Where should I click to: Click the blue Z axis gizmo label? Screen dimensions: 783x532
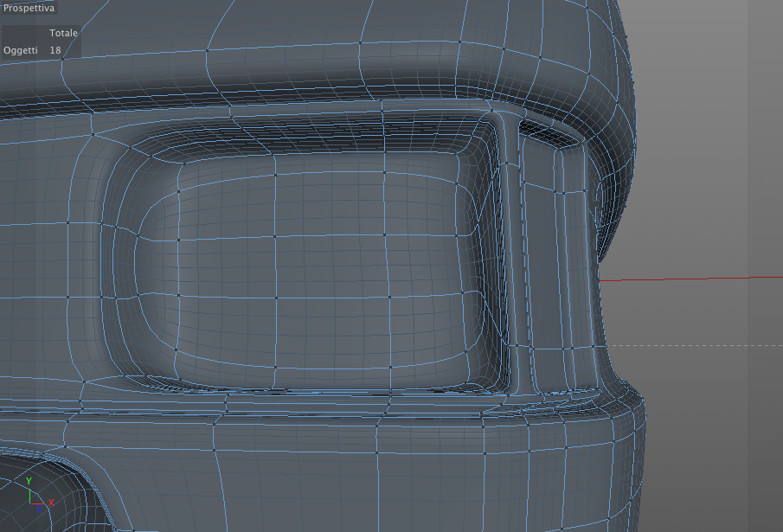point(38,509)
